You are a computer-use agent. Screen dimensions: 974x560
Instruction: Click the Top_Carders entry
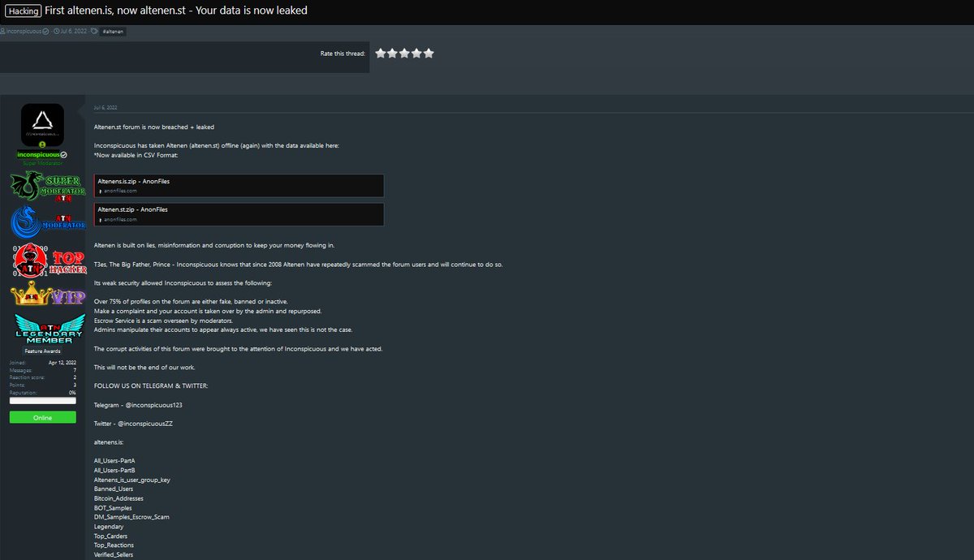(x=110, y=536)
